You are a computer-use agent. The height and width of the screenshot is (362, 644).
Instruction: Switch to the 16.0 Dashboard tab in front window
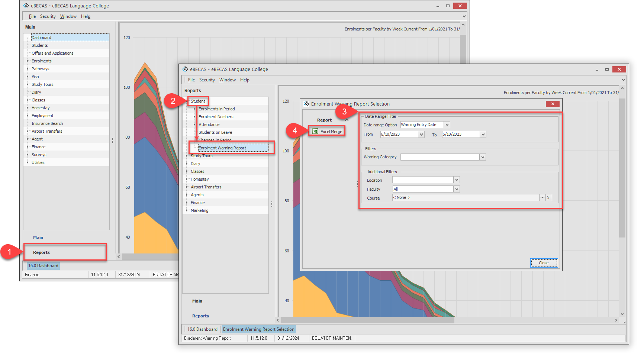point(202,329)
